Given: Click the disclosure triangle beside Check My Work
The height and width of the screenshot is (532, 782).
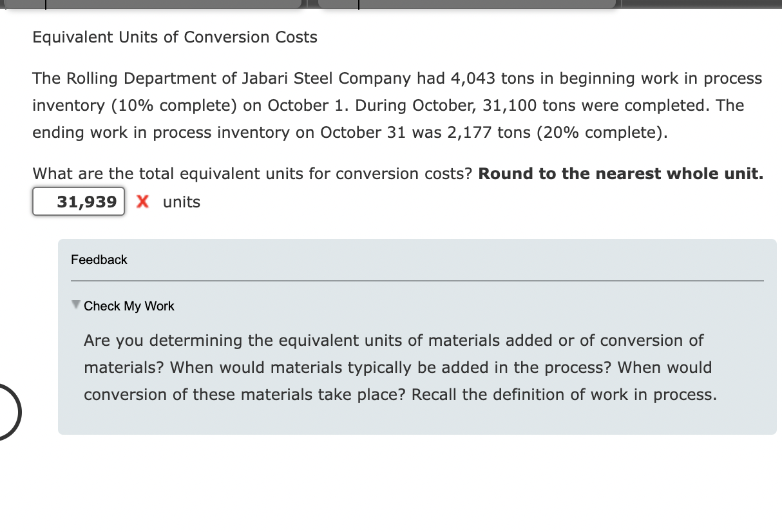Looking at the screenshot, I should click(77, 306).
